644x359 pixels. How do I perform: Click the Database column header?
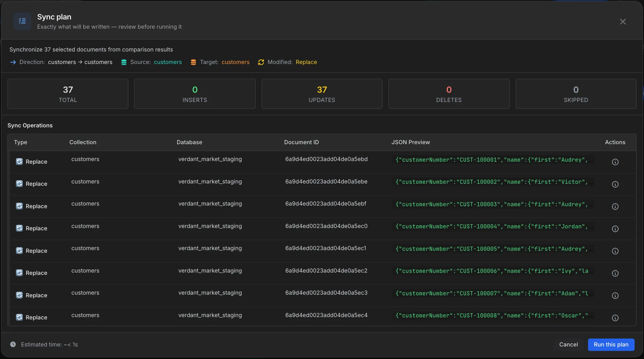pyautogui.click(x=189, y=142)
